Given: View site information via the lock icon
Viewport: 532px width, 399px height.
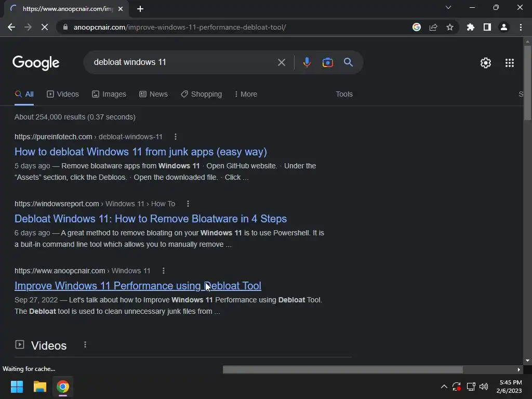Looking at the screenshot, I should [x=65, y=27].
